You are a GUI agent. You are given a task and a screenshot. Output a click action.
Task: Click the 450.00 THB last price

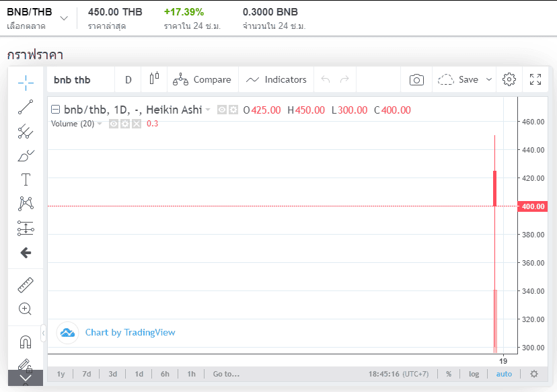pos(115,11)
